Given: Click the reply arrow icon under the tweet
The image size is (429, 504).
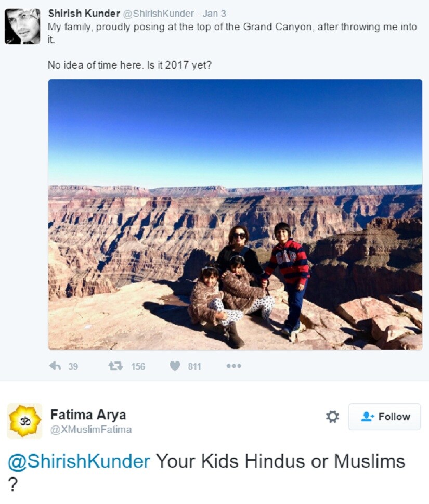Looking at the screenshot, I should [x=55, y=366].
